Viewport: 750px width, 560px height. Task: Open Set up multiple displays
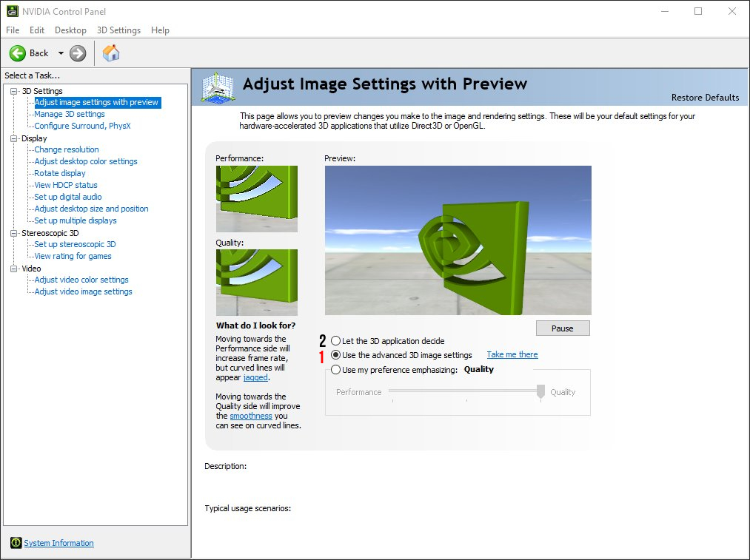(x=76, y=220)
